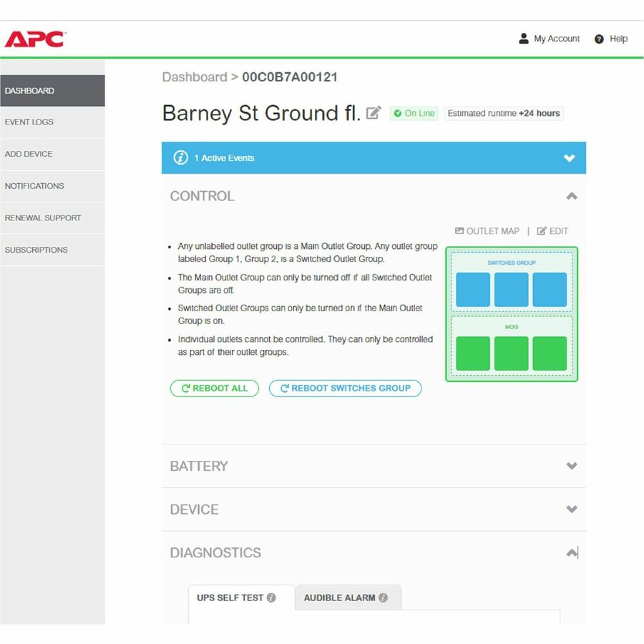The height and width of the screenshot is (644, 644).
Task: Click the REBOOT SWITCHES GROUP button
Action: point(345,388)
